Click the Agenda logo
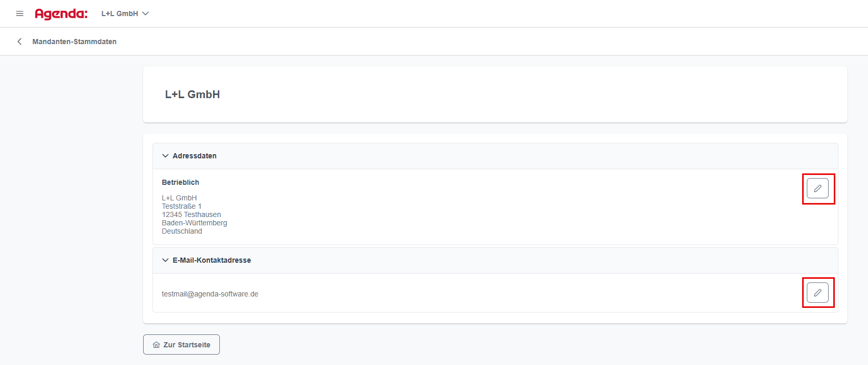 pos(61,14)
